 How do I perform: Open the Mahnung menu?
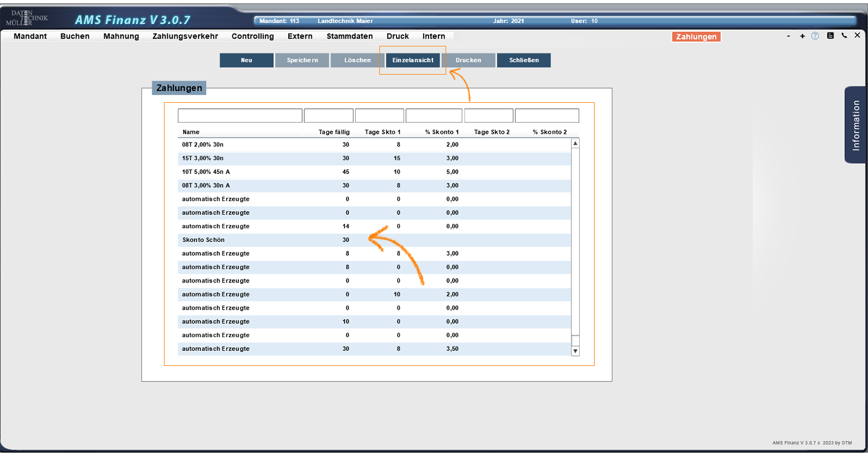[121, 36]
